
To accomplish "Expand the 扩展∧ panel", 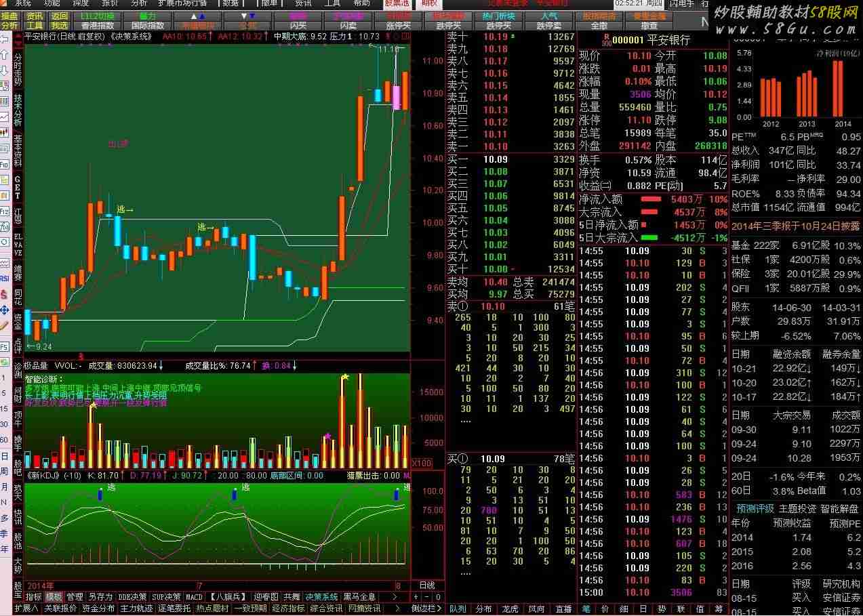I will [26, 609].
